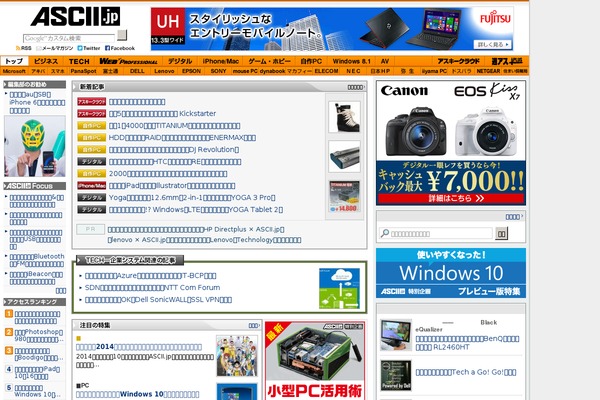Click the Microsoft sub-navigation link

(14, 71)
